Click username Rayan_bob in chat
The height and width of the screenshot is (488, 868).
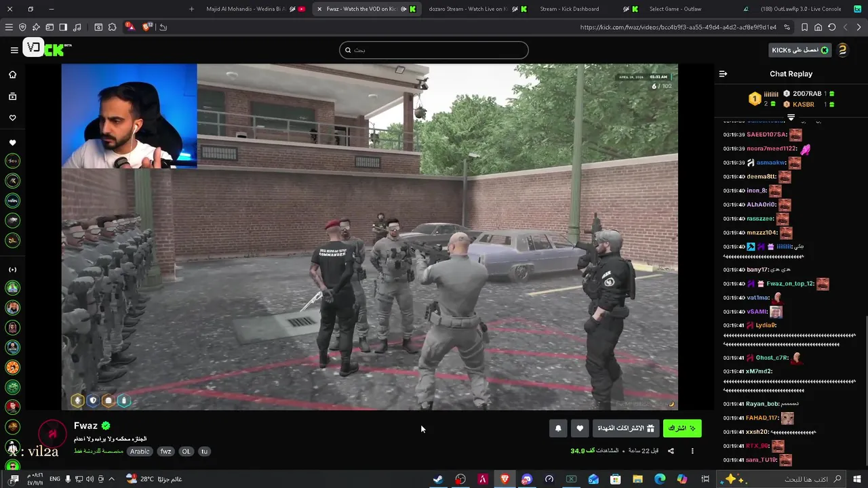[x=762, y=404]
